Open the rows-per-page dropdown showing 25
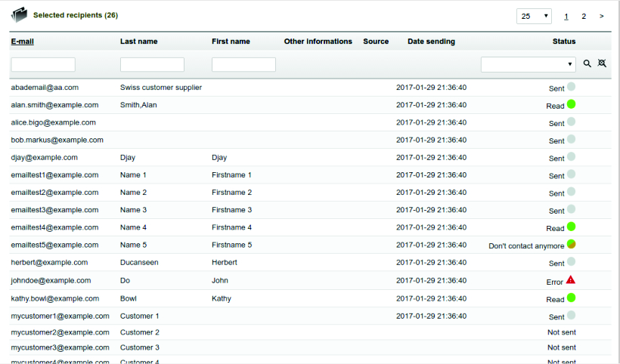The image size is (620, 364). coord(544,16)
